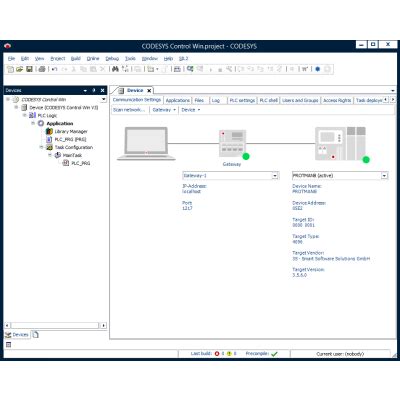Click the laptop computer graphic

[146, 144]
